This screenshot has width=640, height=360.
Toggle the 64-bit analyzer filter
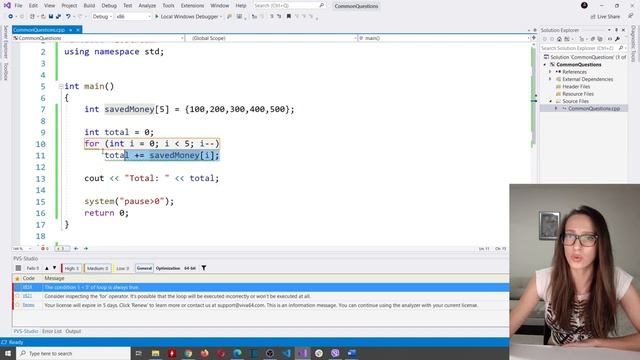pyautogui.click(x=190, y=268)
